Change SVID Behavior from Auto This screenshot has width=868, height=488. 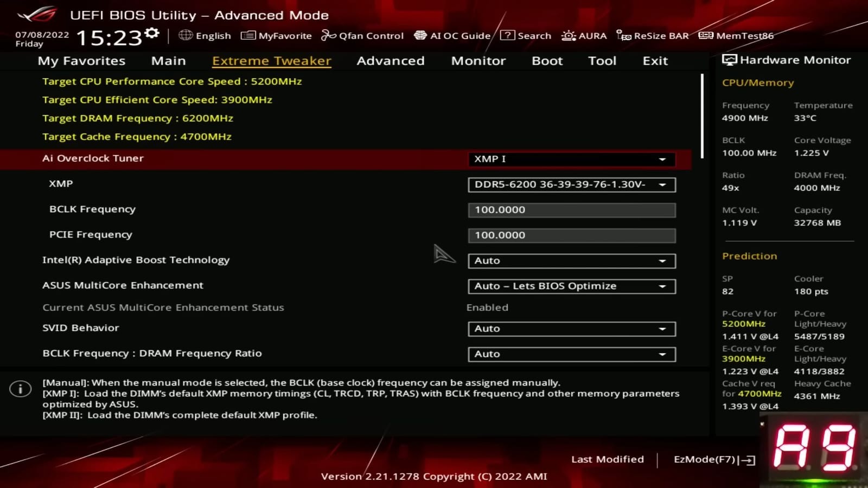click(x=571, y=329)
